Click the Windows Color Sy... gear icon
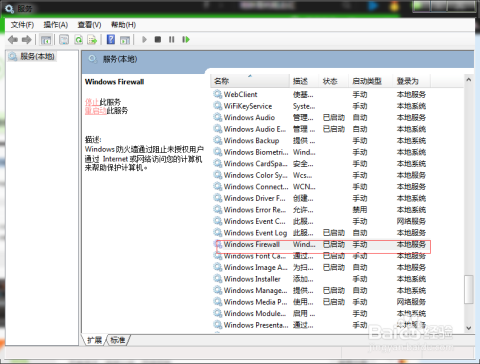 [x=218, y=175]
